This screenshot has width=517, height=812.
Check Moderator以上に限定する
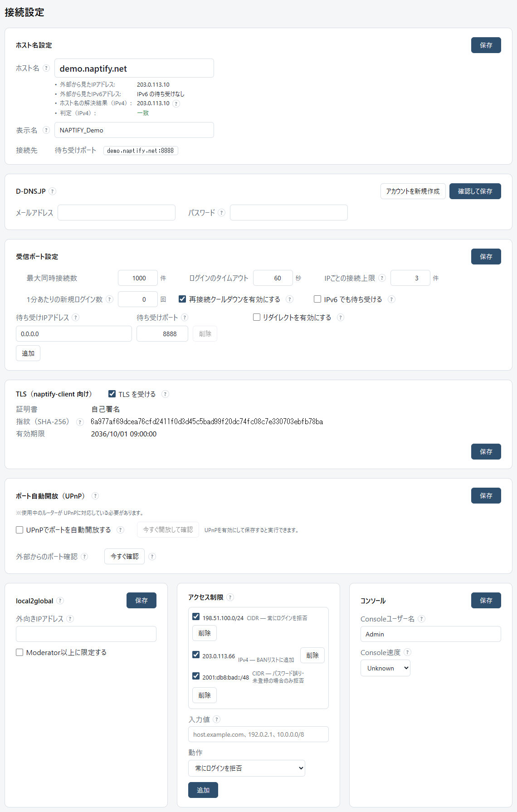click(20, 652)
